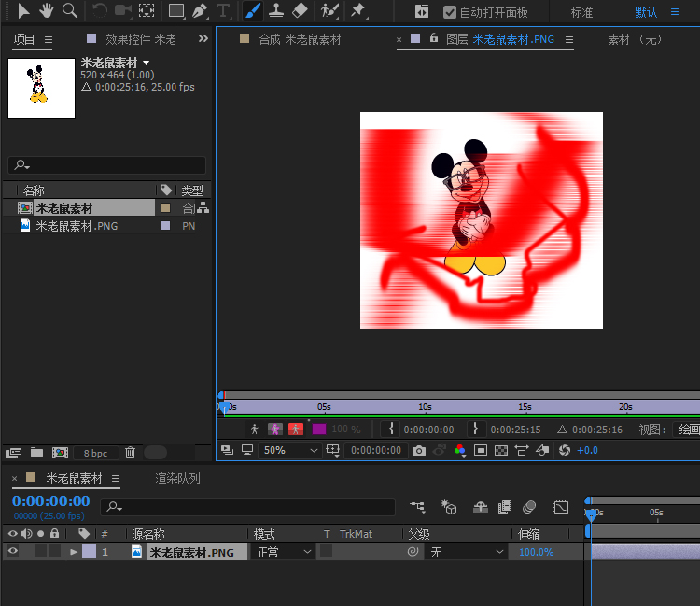Expand layer 1 properties triangle
The width and height of the screenshot is (700, 606).
click(74, 552)
